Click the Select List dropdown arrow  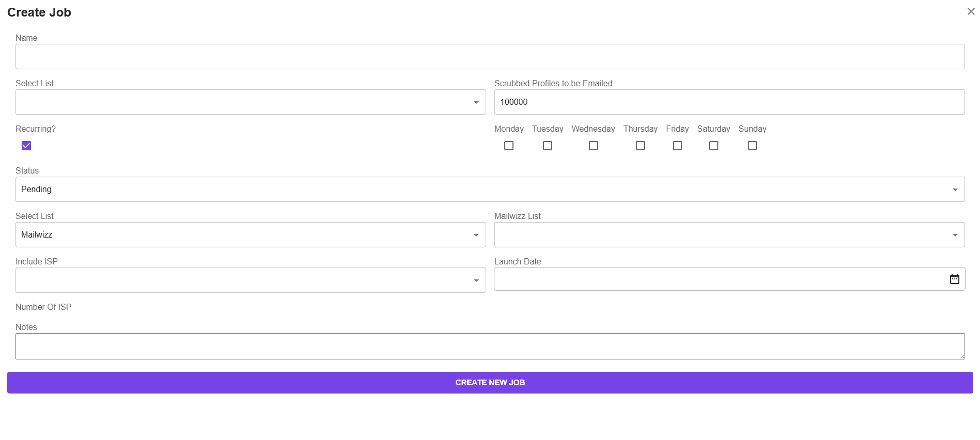(475, 102)
